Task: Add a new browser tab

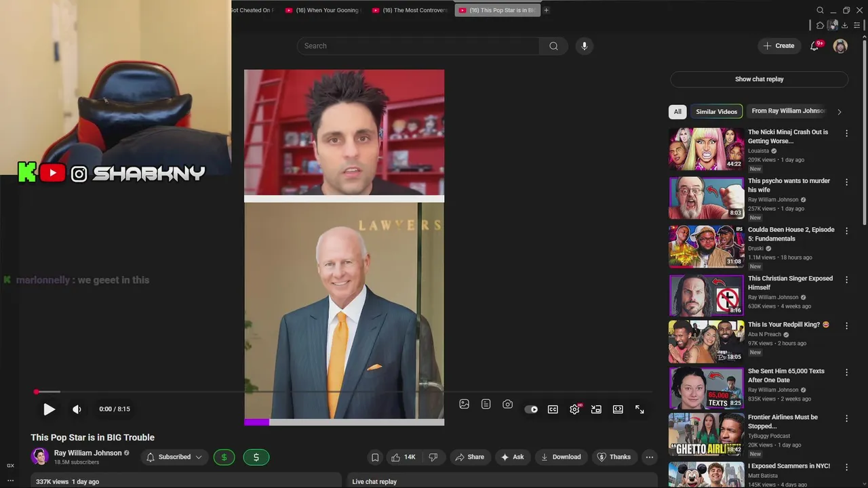Action: pos(546,10)
